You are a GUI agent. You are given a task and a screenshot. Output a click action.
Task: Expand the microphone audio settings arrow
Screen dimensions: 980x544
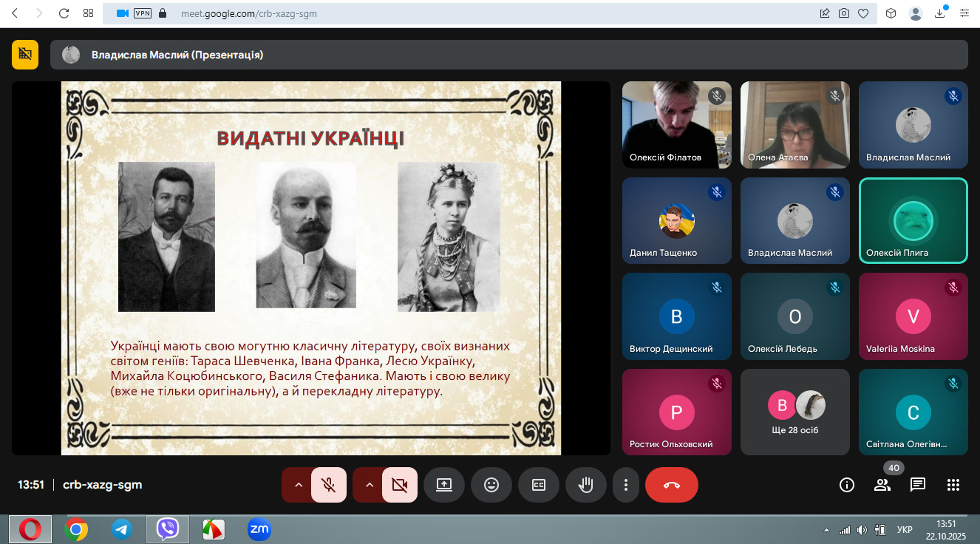coord(298,485)
